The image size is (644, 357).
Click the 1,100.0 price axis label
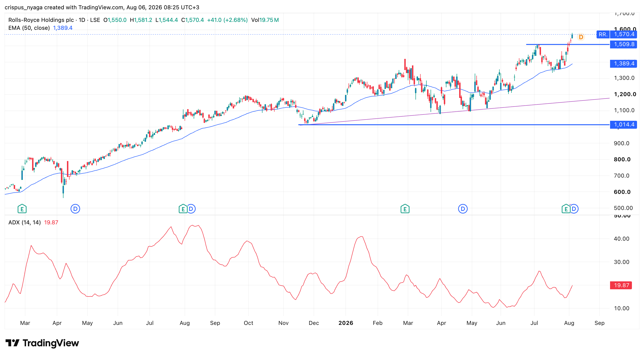point(624,110)
